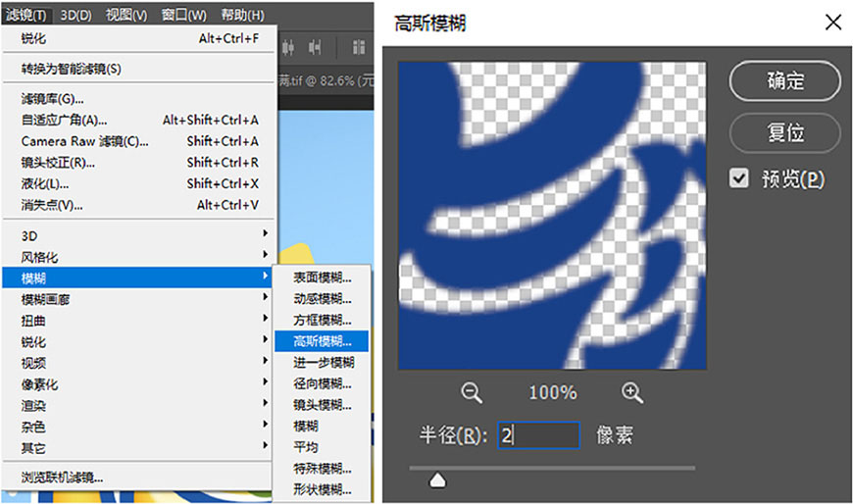Expand the 杂色 submenu
Screen dimensions: 853x504
click(x=139, y=427)
